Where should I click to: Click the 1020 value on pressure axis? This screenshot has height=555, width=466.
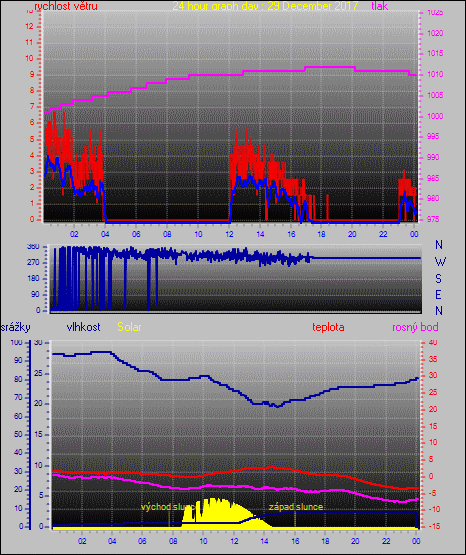point(435,33)
